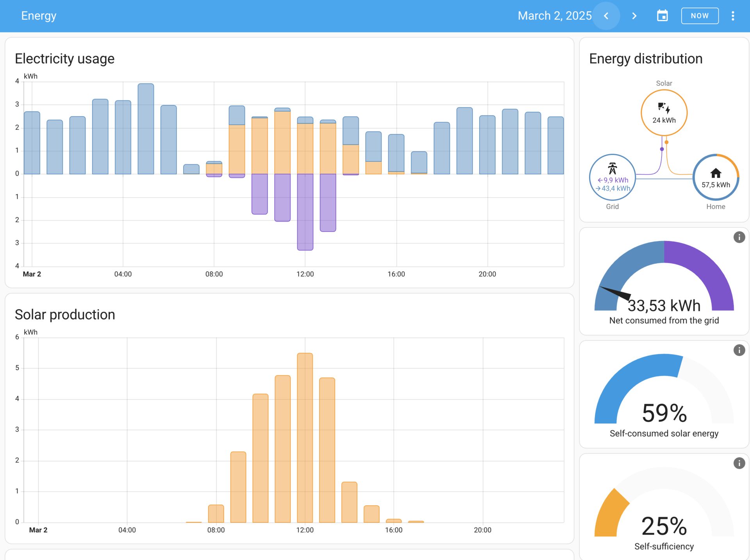750x560 pixels.
Task: Click the 59% self-consumed value
Action: click(x=664, y=413)
